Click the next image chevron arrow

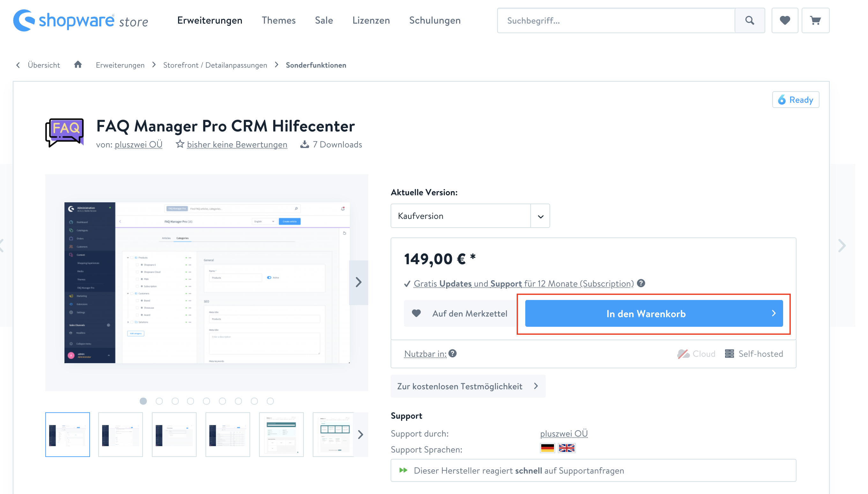point(358,282)
